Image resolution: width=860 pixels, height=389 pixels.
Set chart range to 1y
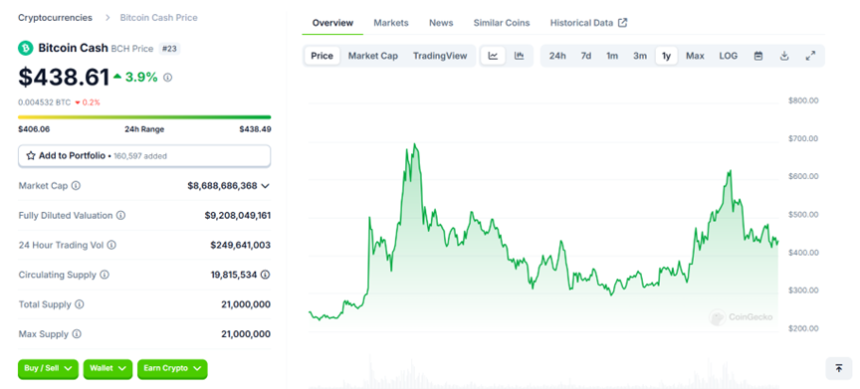(x=666, y=56)
